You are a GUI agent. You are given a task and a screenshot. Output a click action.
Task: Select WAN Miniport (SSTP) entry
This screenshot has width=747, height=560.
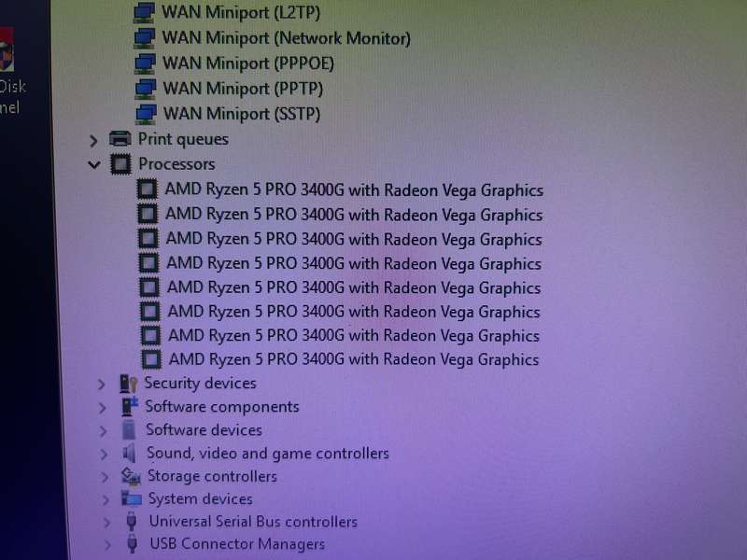click(242, 114)
